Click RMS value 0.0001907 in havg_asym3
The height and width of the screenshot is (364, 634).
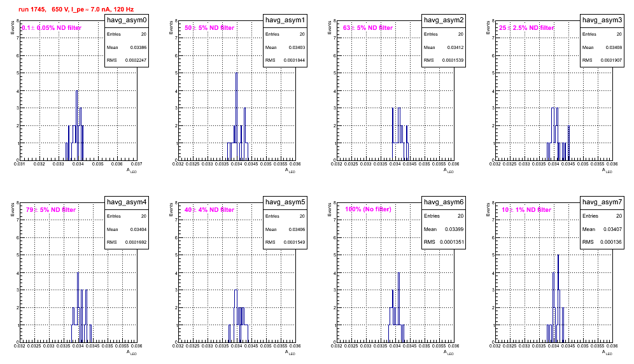click(x=611, y=60)
